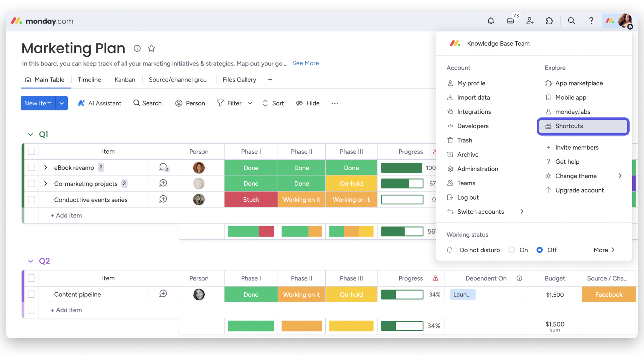Switch to the Kanban tab
Screen dimensions: 644x356
click(x=125, y=80)
